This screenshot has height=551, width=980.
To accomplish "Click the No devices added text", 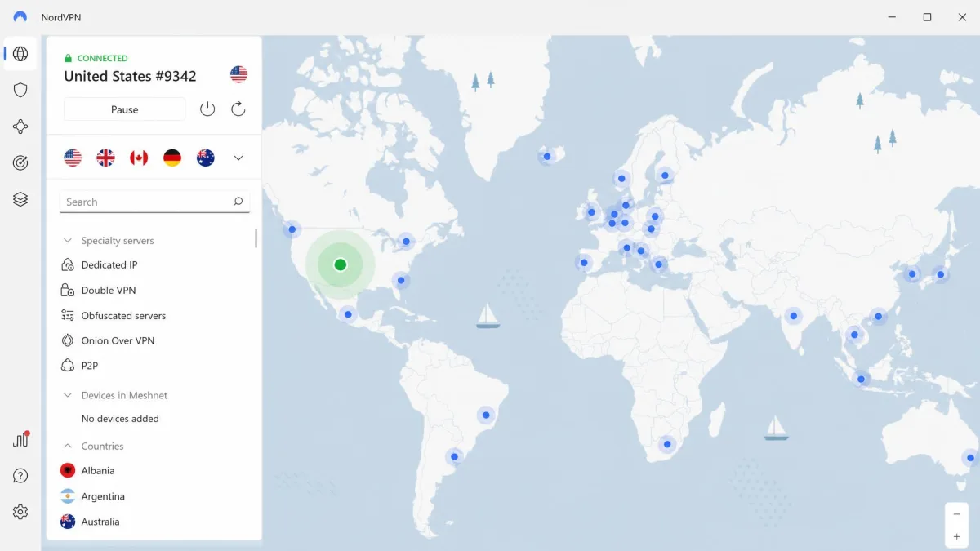I will point(120,419).
